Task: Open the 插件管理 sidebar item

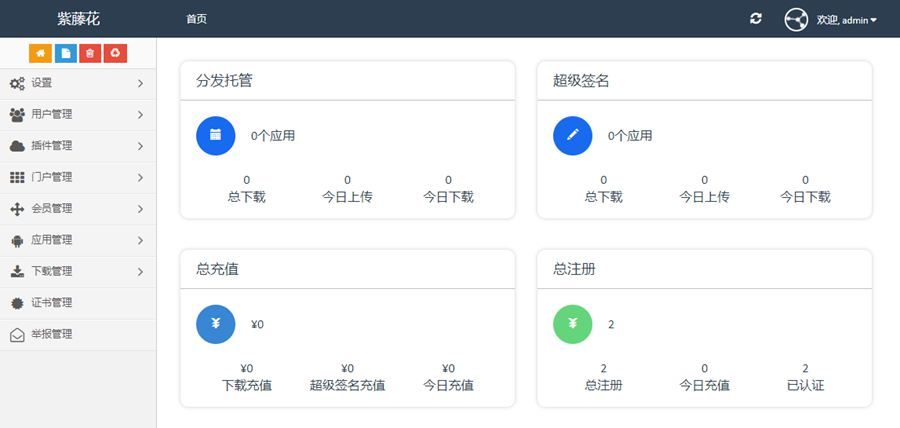Action: [77, 146]
